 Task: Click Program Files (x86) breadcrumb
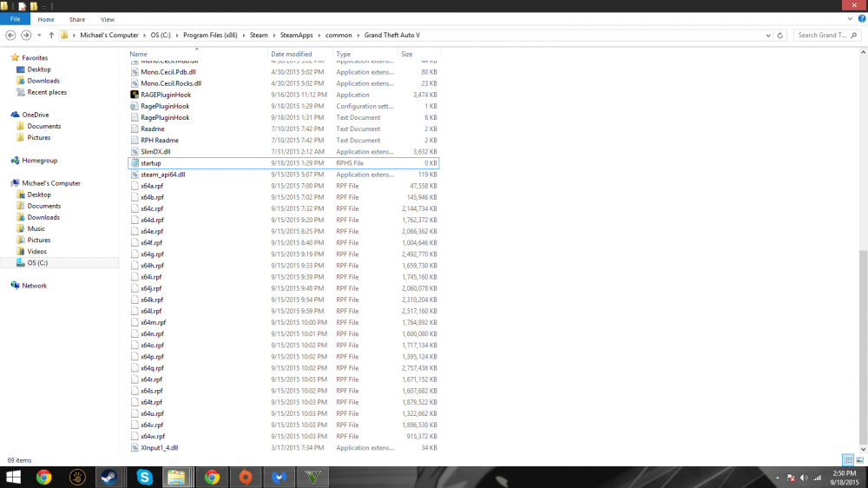[x=210, y=35]
